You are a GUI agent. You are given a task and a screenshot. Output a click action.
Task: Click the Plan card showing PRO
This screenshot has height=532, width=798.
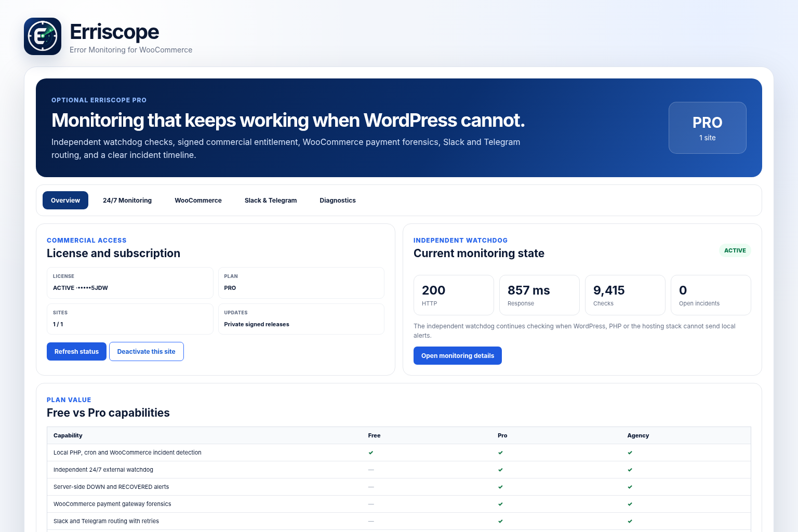301,283
